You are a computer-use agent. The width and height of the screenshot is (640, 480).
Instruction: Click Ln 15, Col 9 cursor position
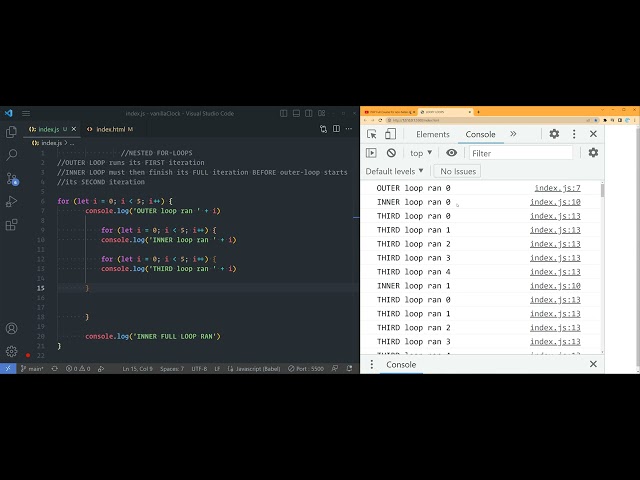(138, 369)
